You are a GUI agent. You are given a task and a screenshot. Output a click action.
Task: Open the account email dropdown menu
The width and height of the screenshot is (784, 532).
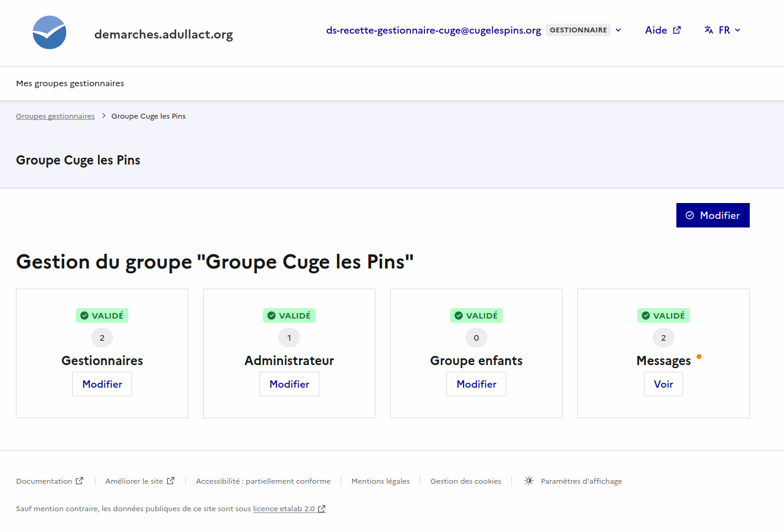474,30
